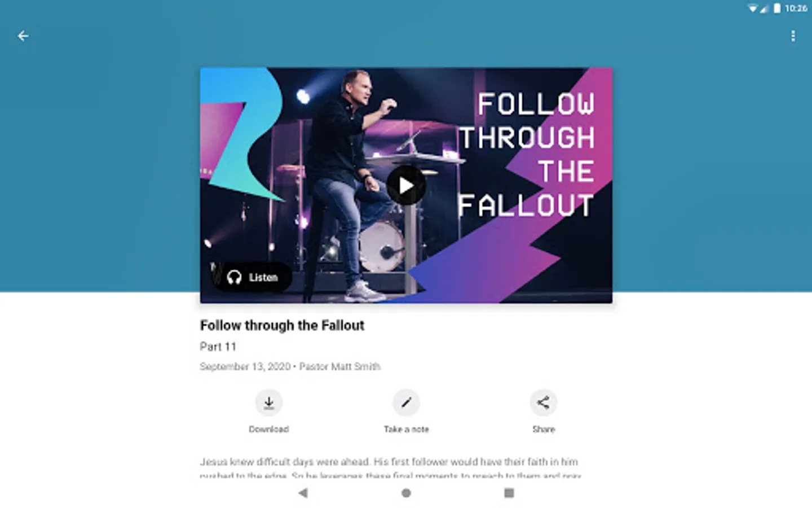Tap the Android back navigation triangle

(303, 493)
